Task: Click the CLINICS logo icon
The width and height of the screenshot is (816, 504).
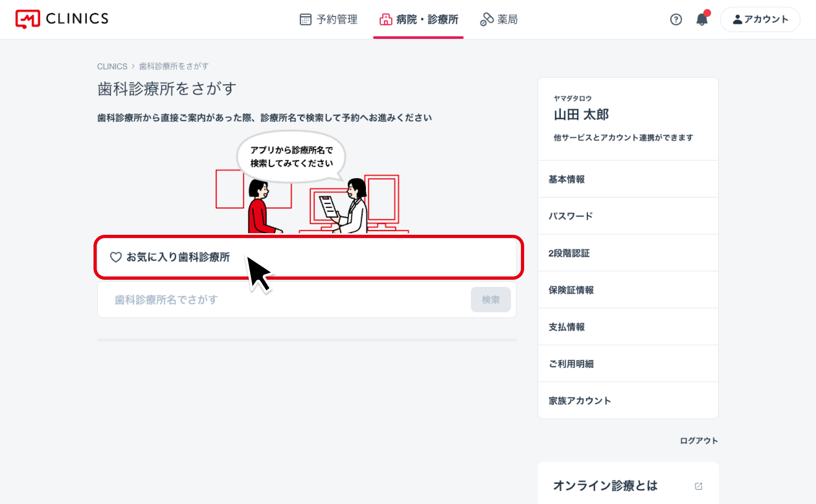Action: click(28, 19)
